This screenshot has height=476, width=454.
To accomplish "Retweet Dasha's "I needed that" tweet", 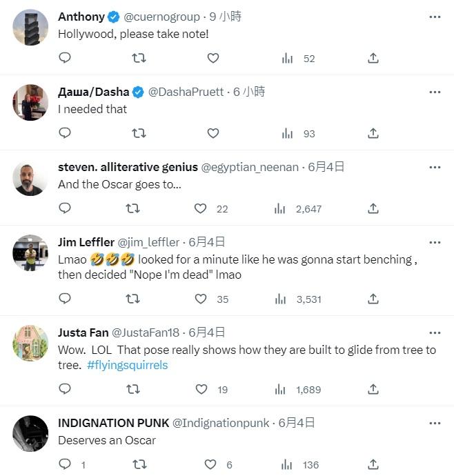I will (139, 133).
